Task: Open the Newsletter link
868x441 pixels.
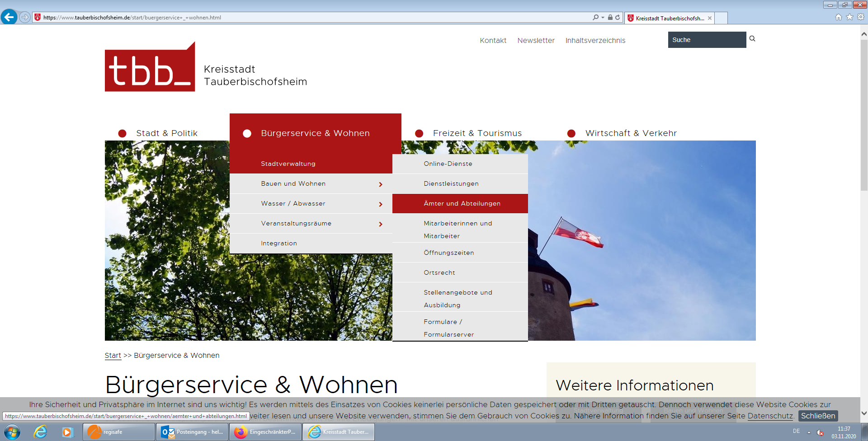Action: [536, 40]
